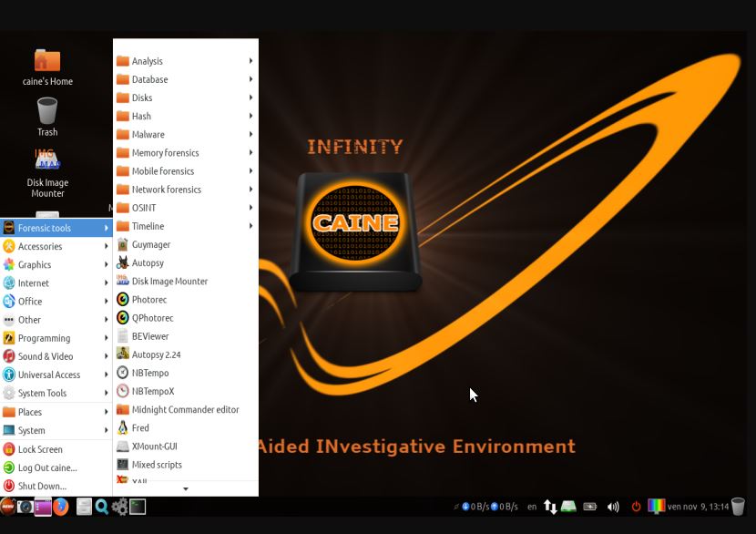Open the Accessories category
Viewport: 756px width, 534px height.
[56, 246]
